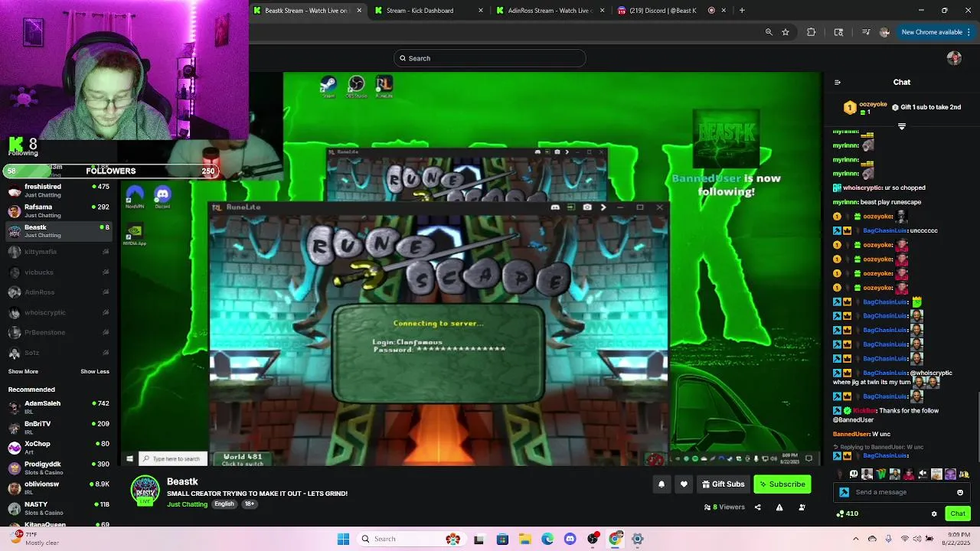The image size is (980, 551).
Task: Show hidden system tray icons chevron
Action: 855,539
